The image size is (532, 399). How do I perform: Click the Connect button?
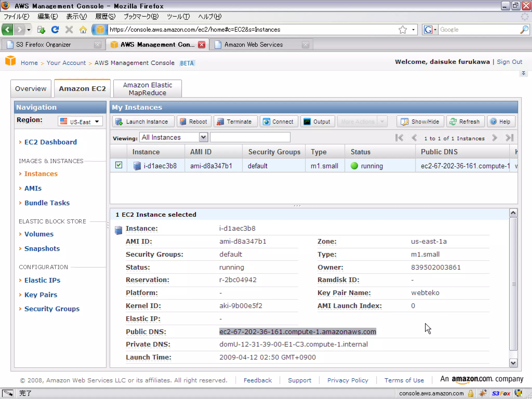pyautogui.click(x=278, y=122)
